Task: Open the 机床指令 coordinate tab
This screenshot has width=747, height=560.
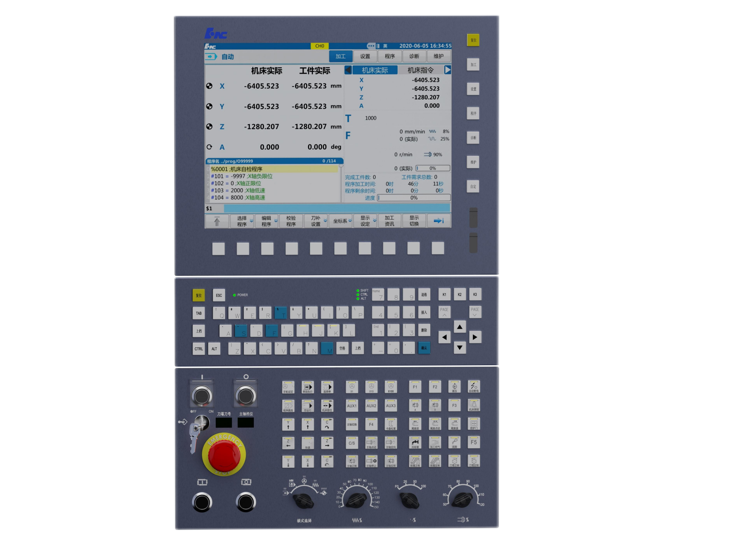Action: pyautogui.click(x=420, y=70)
